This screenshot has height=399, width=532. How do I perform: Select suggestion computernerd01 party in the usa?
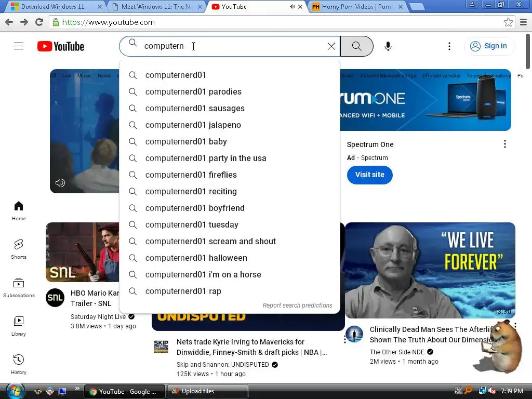click(230, 158)
